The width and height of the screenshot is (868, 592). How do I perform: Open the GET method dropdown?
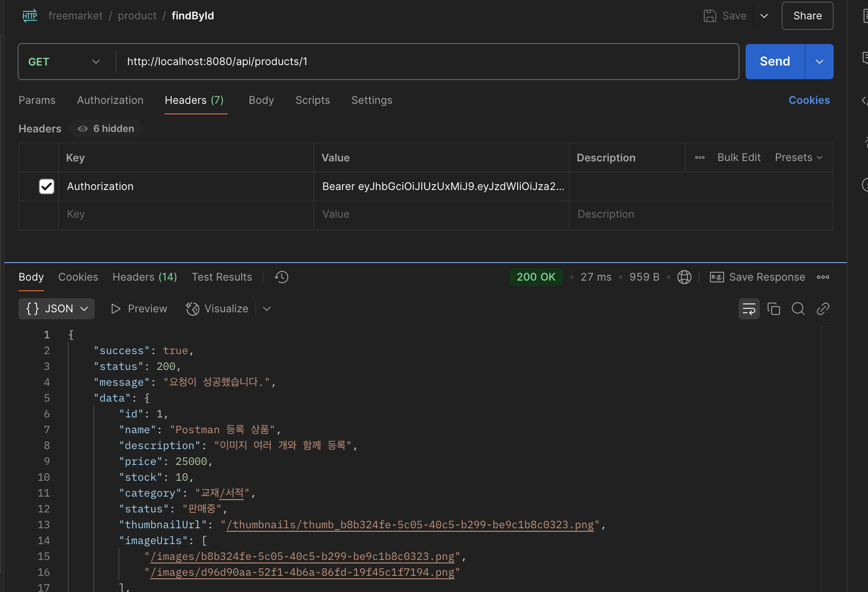64,62
